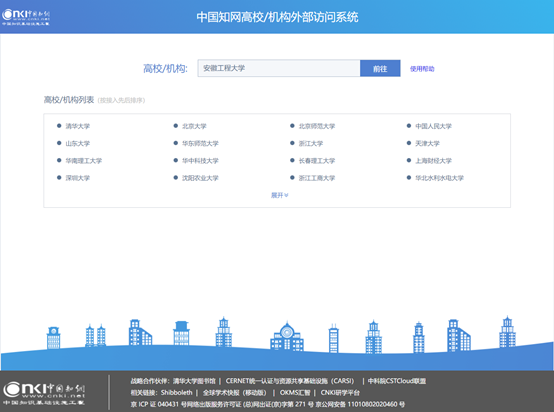This screenshot has width=554, height=412.
Task: Select 清华大学 from the list
Action: point(78,126)
